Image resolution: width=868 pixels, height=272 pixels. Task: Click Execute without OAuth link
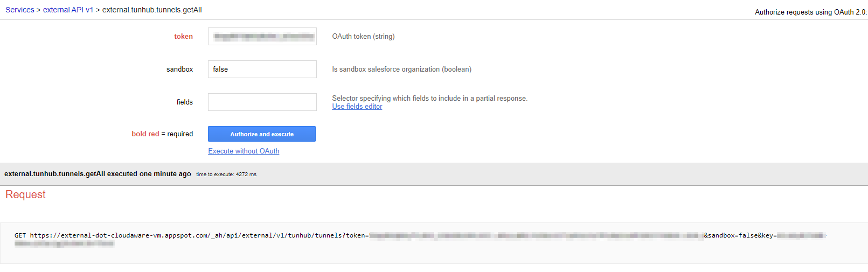tap(244, 151)
